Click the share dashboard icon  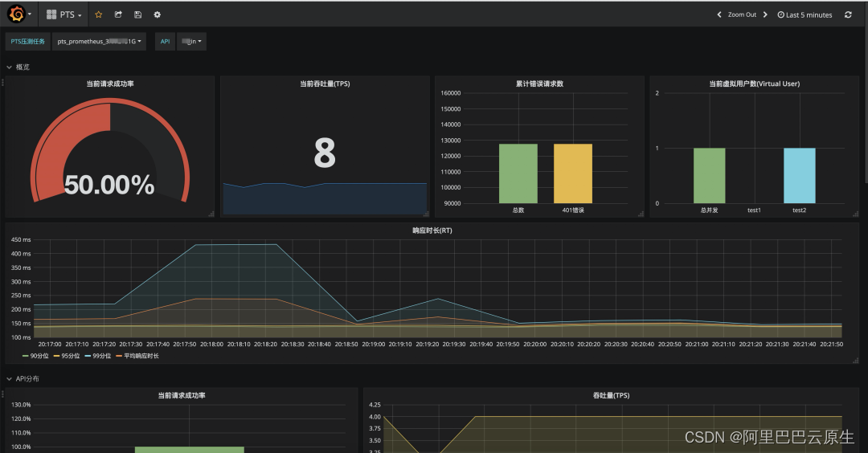(118, 15)
